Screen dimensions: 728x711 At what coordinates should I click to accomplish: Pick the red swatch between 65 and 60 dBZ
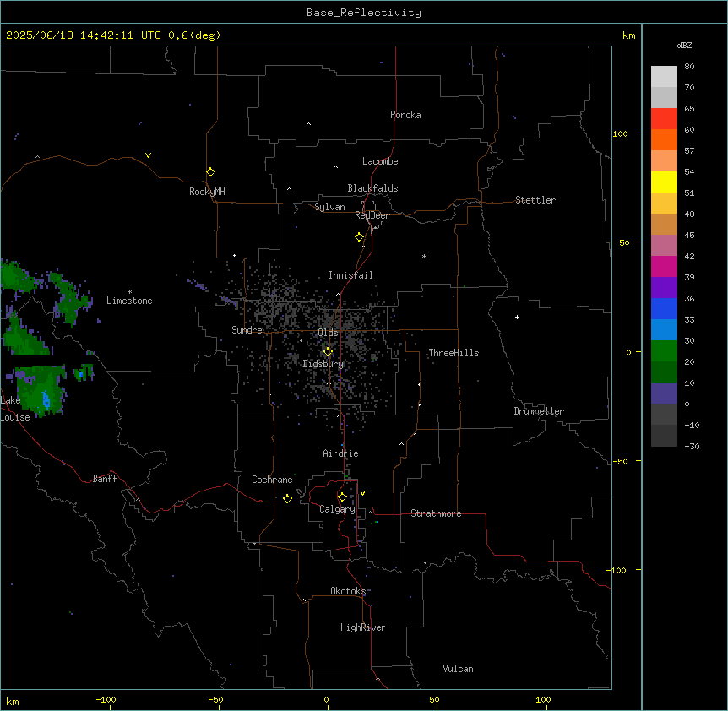[664, 118]
